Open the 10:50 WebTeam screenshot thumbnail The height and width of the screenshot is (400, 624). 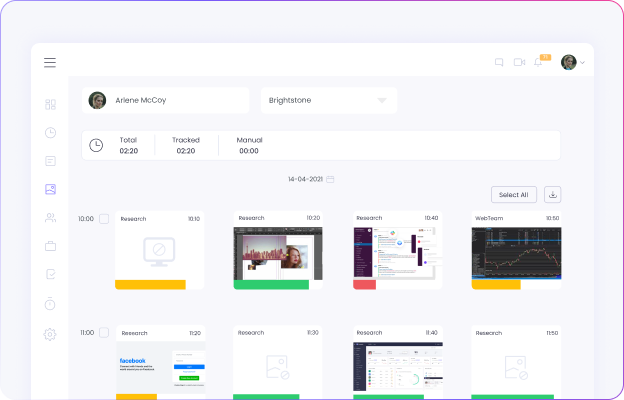pyautogui.click(x=517, y=254)
